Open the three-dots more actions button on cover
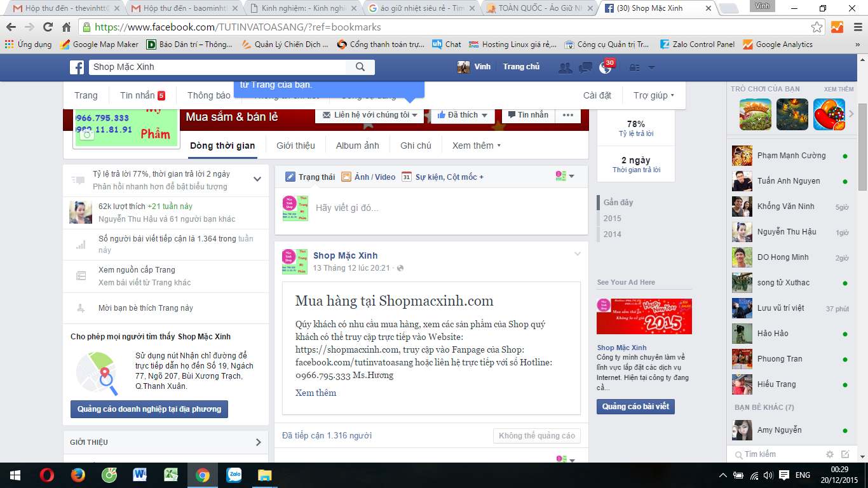 568,115
